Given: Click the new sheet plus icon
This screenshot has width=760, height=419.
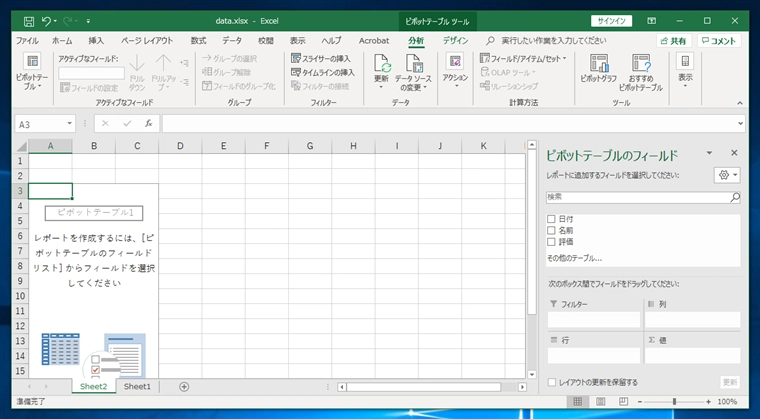Looking at the screenshot, I should [183, 386].
